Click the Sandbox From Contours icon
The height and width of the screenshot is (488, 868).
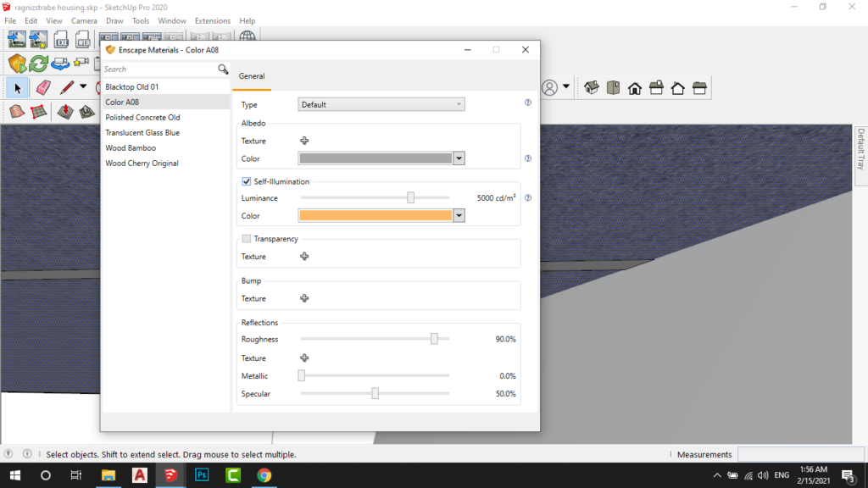pyautogui.click(x=17, y=111)
